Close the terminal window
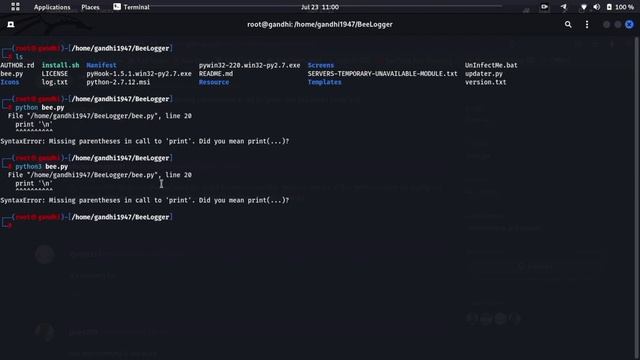 point(629,24)
